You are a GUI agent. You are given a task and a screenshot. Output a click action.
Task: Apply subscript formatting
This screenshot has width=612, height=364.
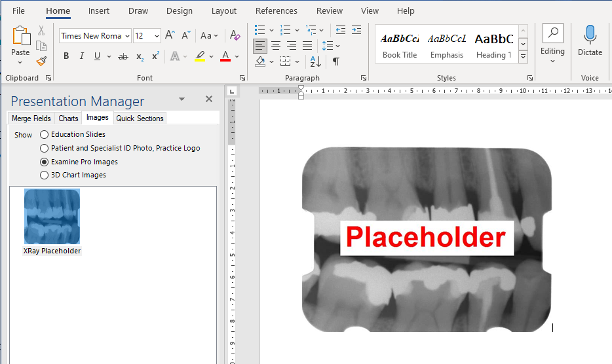[140, 57]
